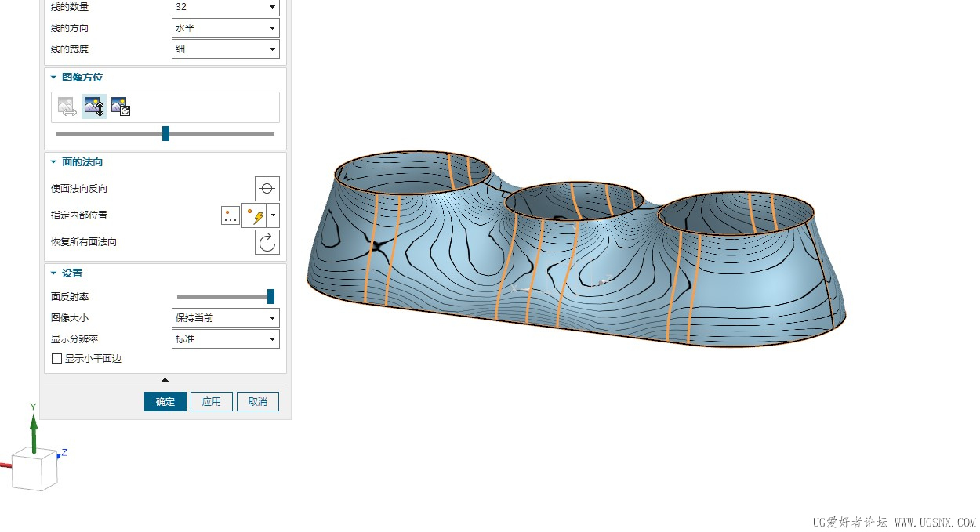The height and width of the screenshot is (532, 980).
Task: Open the 显示分辨率 dropdown showing 标准
Action: click(x=226, y=339)
